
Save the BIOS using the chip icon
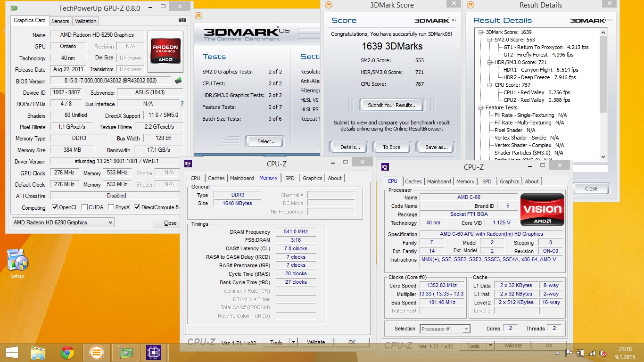click(178, 81)
